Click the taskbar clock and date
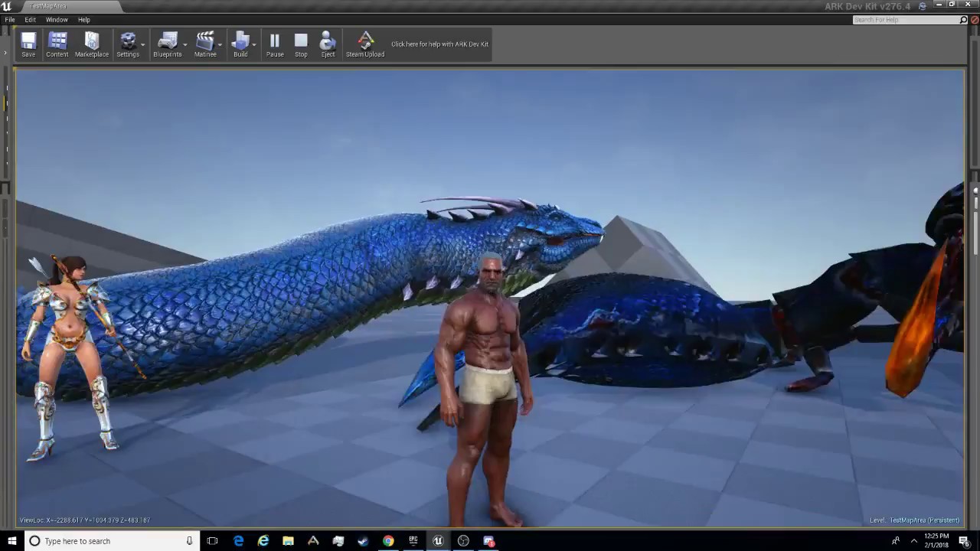The height and width of the screenshot is (551, 980). (936, 541)
